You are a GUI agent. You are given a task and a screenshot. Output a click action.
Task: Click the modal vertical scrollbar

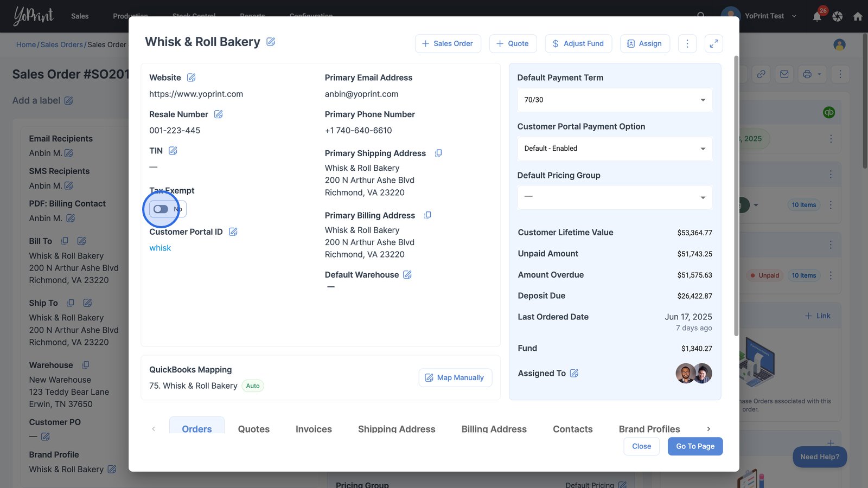click(x=736, y=195)
